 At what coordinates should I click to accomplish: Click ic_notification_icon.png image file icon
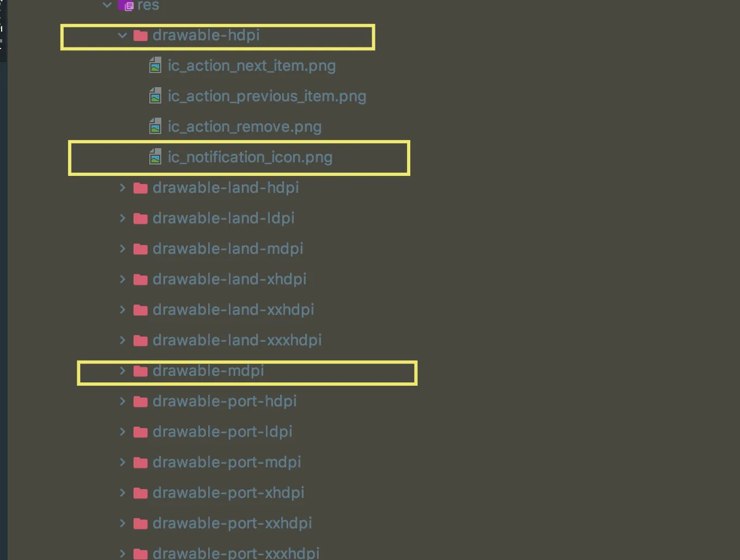pyautogui.click(x=155, y=157)
